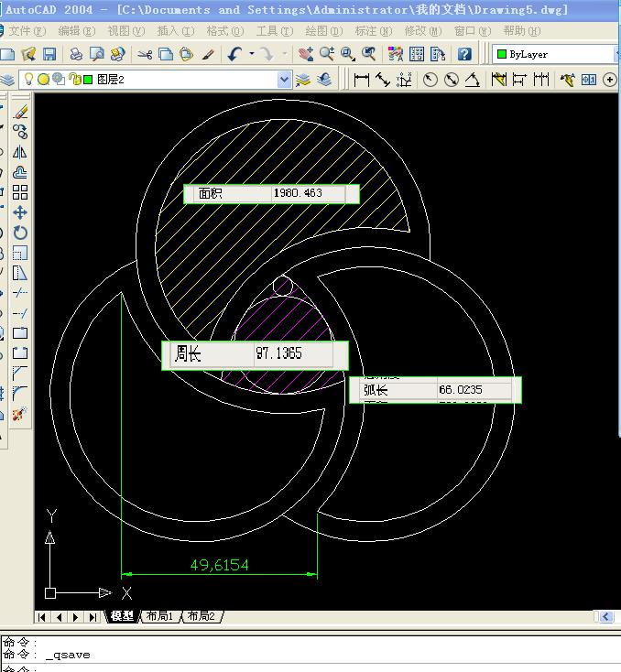Screen dimensions: 621x672
Task: Select the Rotate tool
Action: [20, 233]
